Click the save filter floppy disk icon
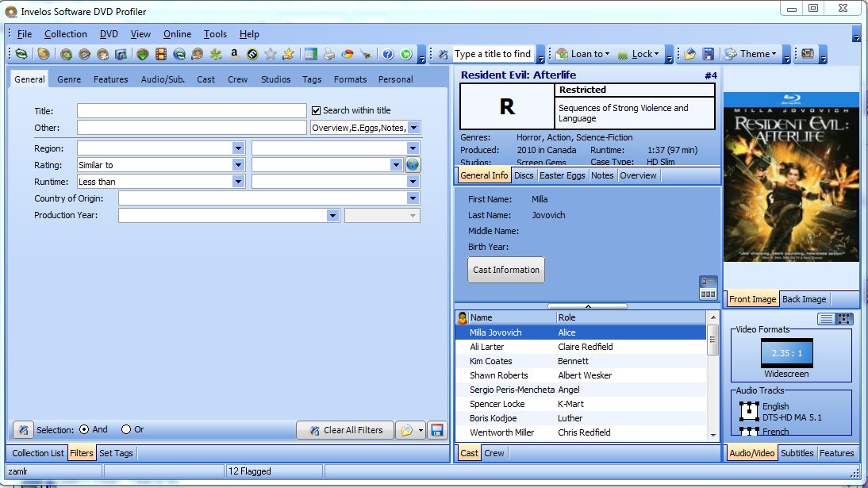The width and height of the screenshot is (868, 488). click(436, 430)
